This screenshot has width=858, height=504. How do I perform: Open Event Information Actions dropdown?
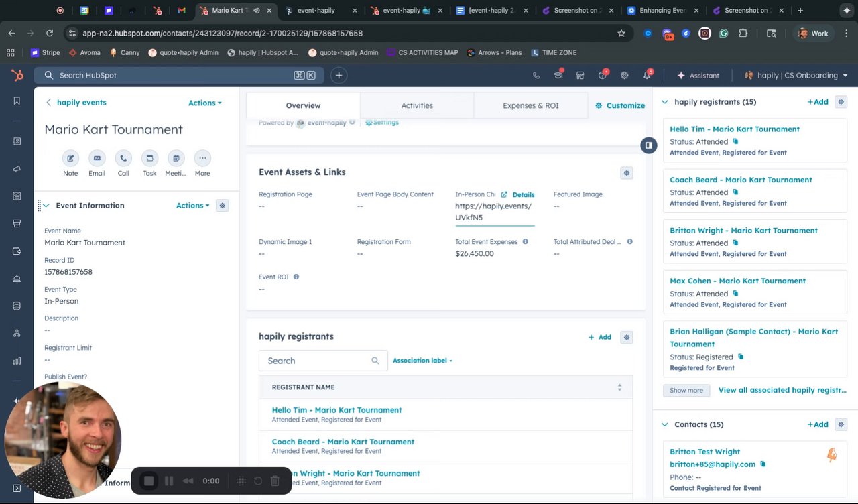click(x=193, y=206)
